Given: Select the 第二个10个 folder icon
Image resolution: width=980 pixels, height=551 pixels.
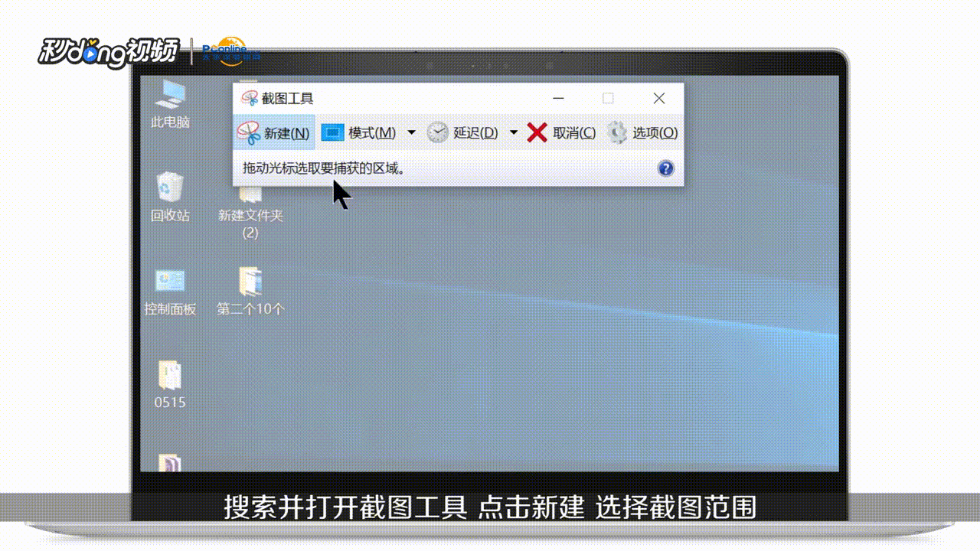Looking at the screenshot, I should coord(250,292).
